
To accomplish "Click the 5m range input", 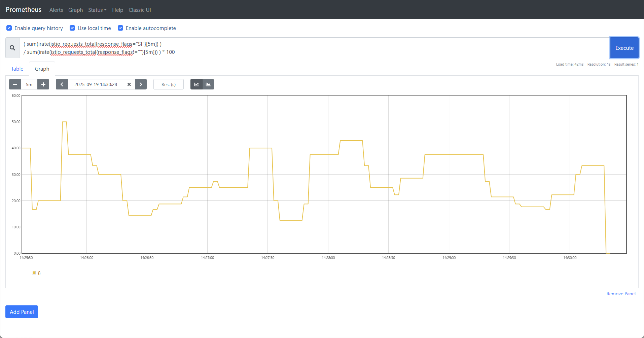I will 29,84.
